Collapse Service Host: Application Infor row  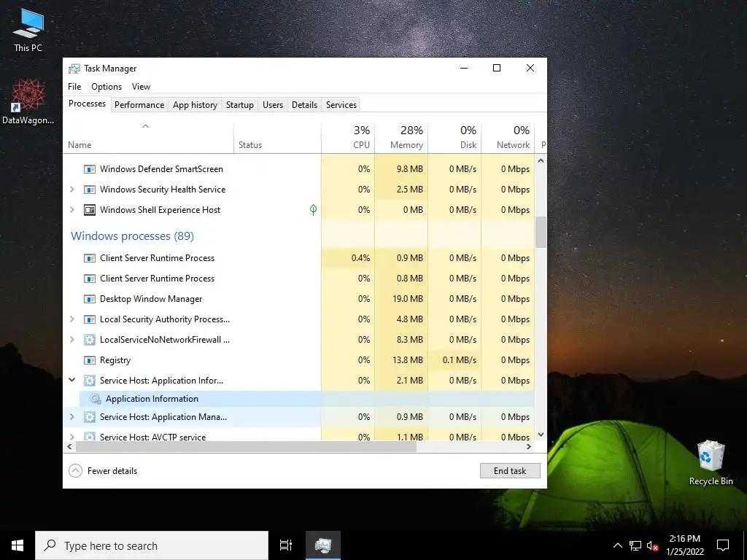[72, 380]
